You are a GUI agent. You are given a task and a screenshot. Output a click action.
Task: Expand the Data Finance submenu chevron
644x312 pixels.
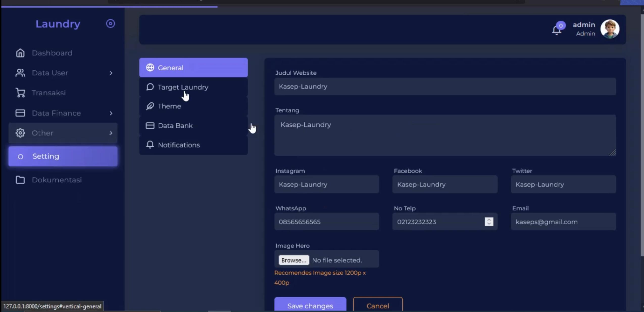point(111,113)
